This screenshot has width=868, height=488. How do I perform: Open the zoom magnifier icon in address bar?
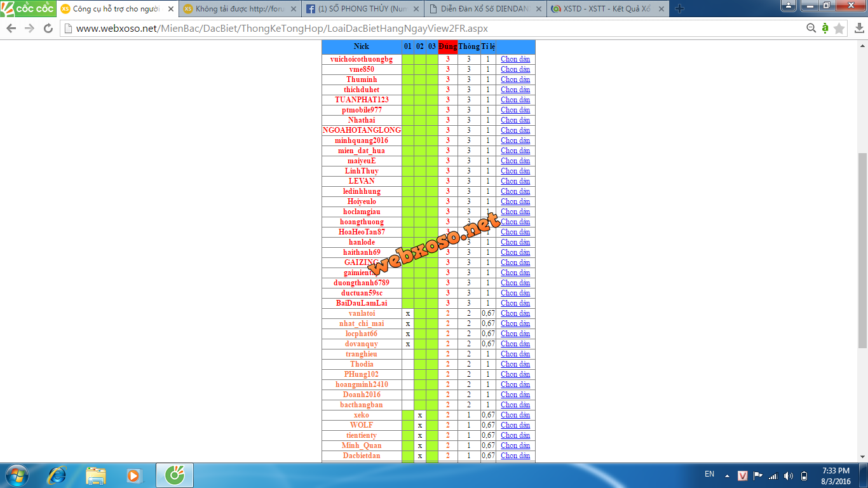point(811,28)
